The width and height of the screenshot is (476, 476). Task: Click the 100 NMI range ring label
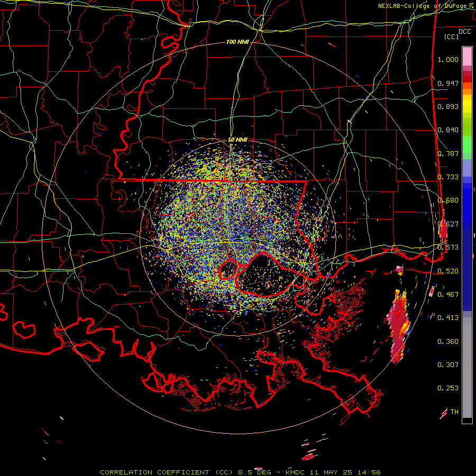[237, 42]
